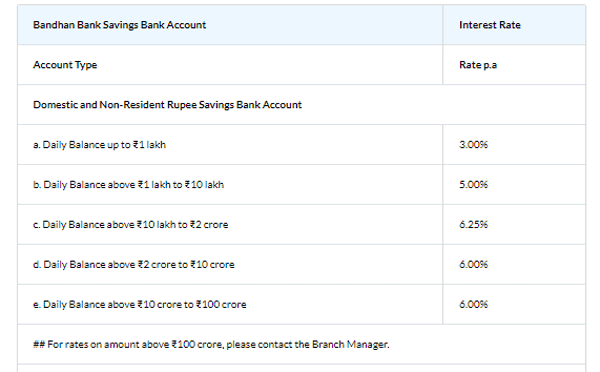Click the '## For rates on amount above ₹100 crore' note
Image resolution: width=600 pixels, height=372 pixels.
click(211, 344)
